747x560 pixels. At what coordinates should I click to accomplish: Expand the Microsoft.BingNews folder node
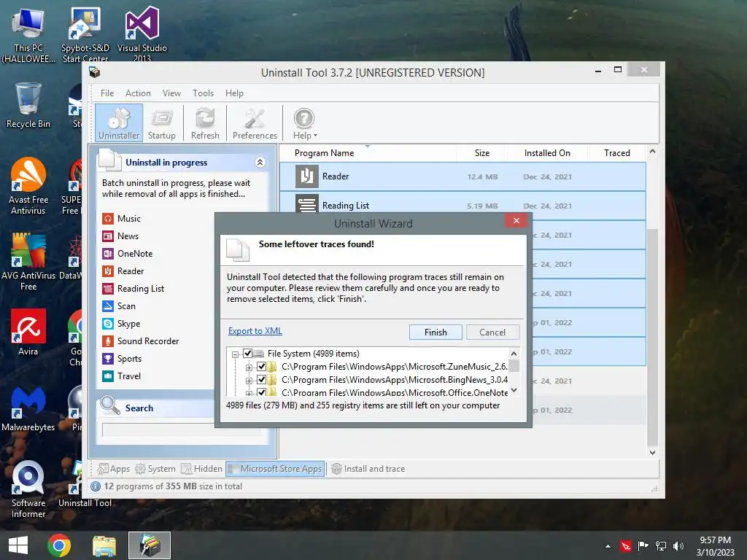click(249, 381)
